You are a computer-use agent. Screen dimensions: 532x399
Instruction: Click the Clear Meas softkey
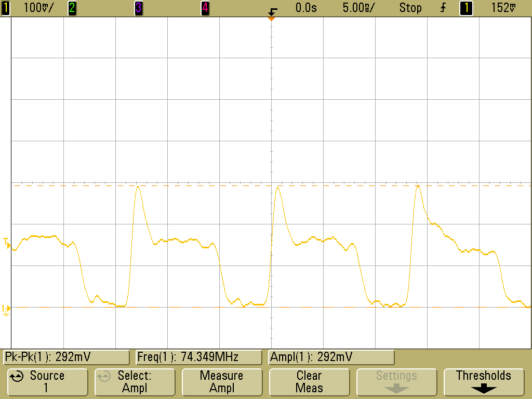coord(309,382)
